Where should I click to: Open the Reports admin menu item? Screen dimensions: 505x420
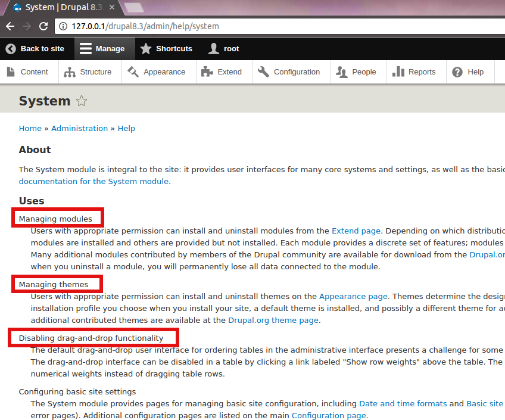(x=416, y=72)
